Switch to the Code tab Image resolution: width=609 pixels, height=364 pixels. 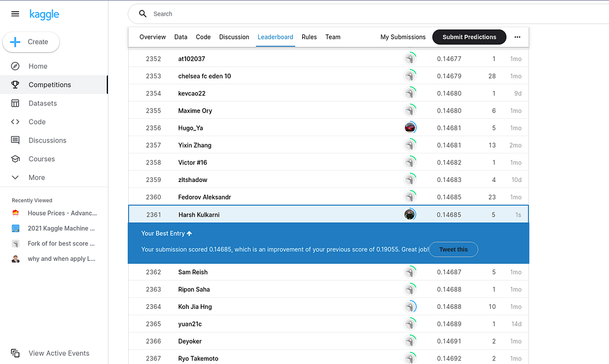(203, 37)
